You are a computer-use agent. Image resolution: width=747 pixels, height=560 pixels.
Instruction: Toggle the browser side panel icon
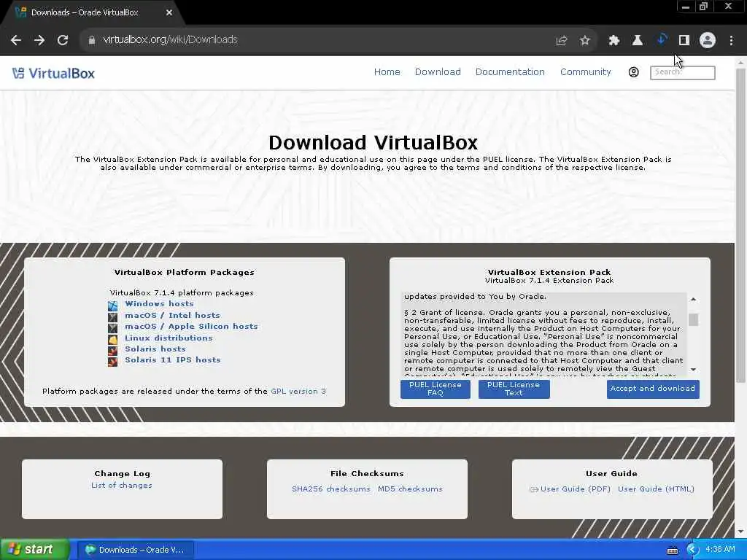pos(684,41)
